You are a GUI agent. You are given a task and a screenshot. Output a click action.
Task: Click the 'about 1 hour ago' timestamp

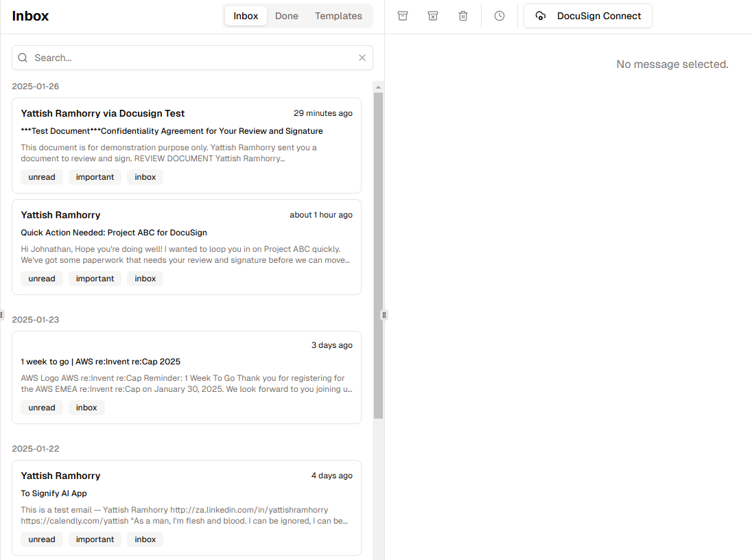pos(321,215)
